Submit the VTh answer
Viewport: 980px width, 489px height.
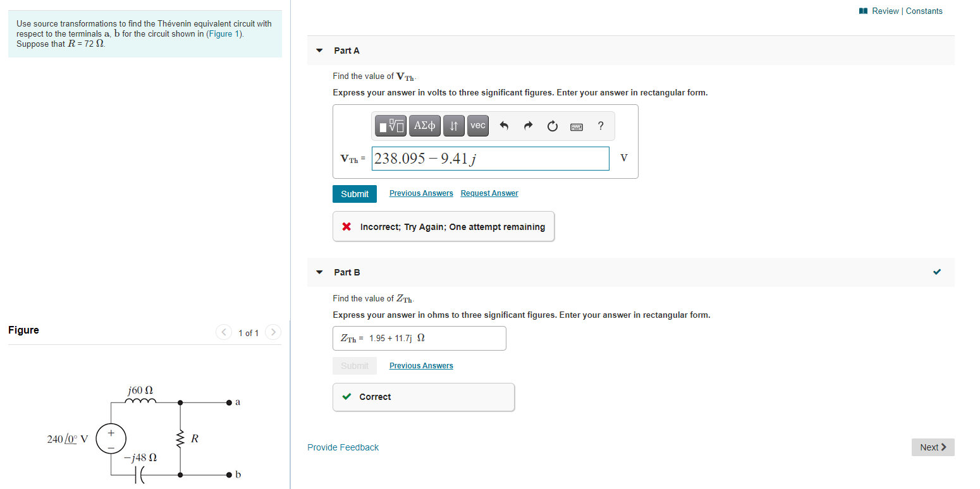click(x=354, y=193)
